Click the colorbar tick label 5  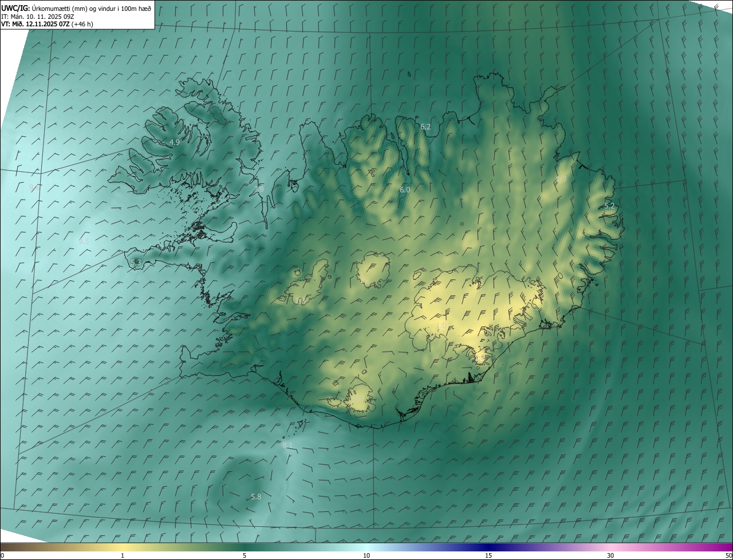point(245,555)
